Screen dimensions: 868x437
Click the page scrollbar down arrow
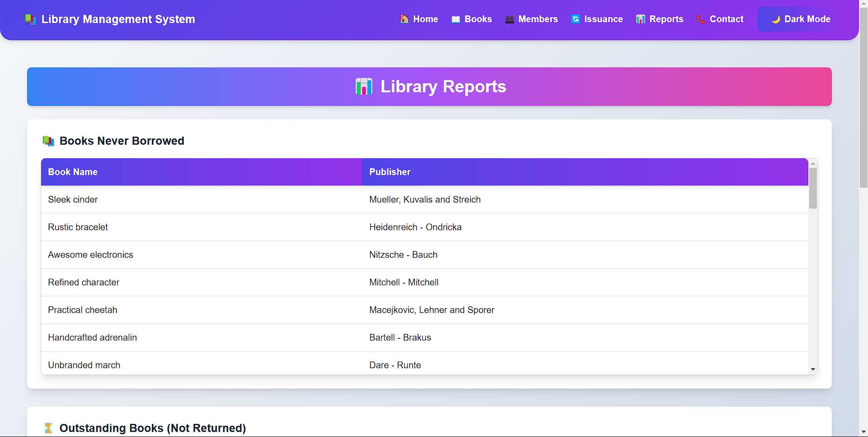(863, 432)
